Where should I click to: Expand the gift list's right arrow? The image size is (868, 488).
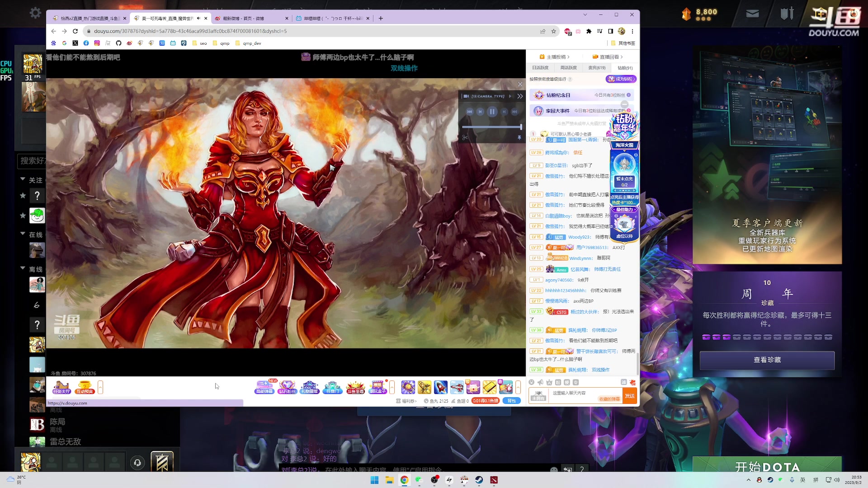[x=518, y=387]
